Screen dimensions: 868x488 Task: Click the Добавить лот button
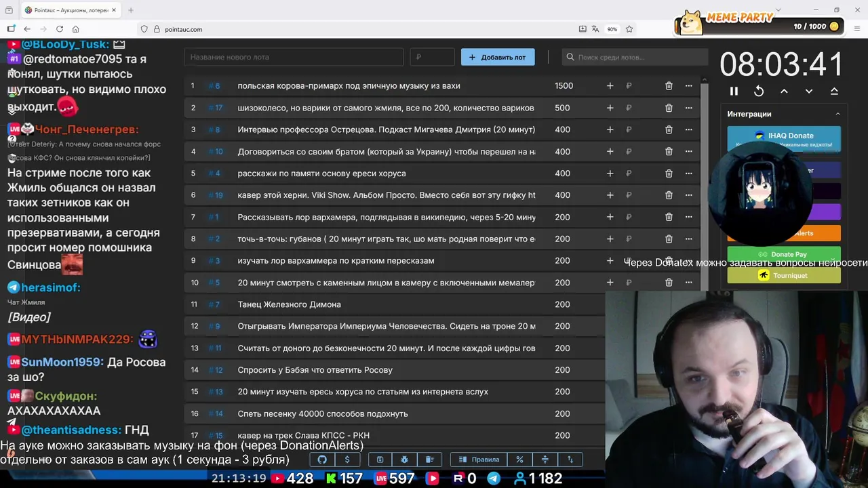click(x=498, y=57)
